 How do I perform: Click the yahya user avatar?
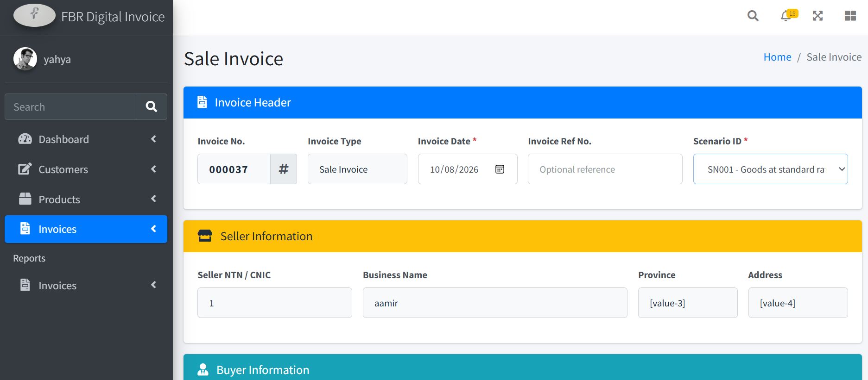(x=25, y=59)
